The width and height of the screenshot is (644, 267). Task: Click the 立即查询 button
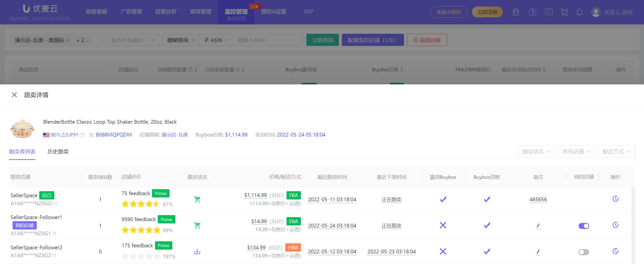coord(323,40)
